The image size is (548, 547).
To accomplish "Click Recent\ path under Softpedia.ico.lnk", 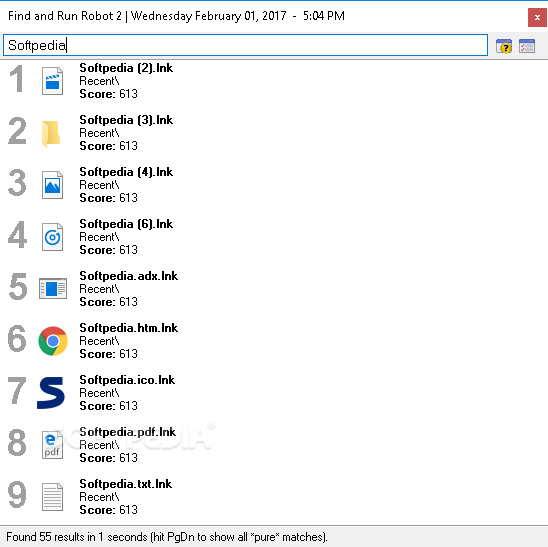I will coord(99,393).
